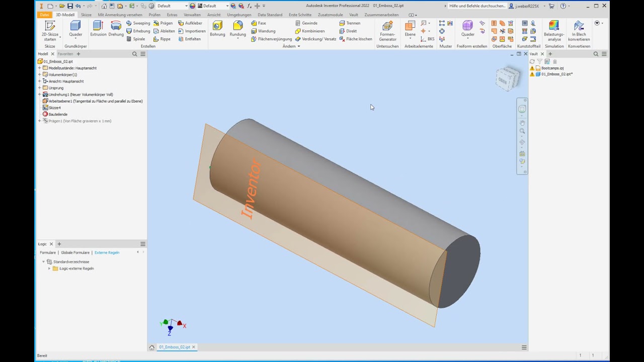
Task: Click the ViewCube in the viewport
Action: point(507,79)
